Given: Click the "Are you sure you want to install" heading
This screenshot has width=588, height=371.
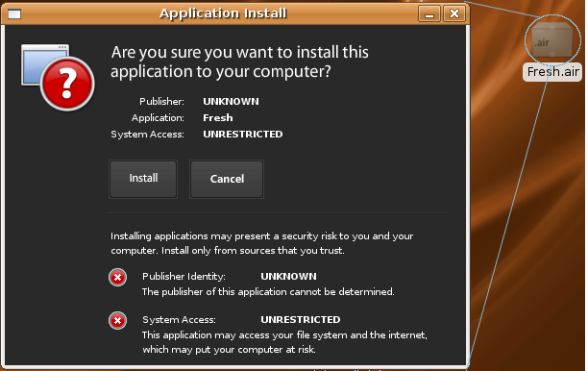Looking at the screenshot, I should click(x=239, y=62).
